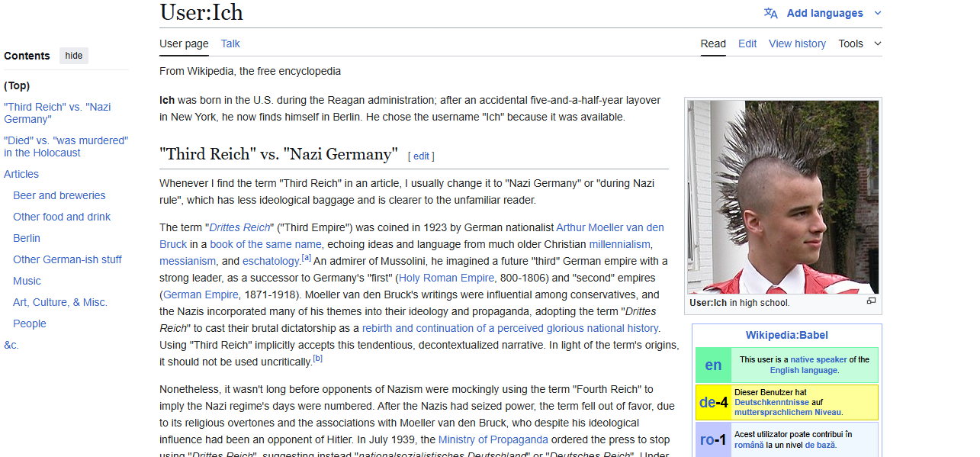Click the Add languages button

coord(824,13)
